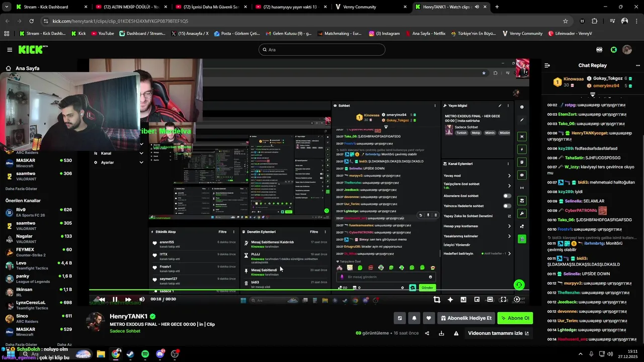
Task: Switch to the Venny Community tab
Action: tap(372, 7)
